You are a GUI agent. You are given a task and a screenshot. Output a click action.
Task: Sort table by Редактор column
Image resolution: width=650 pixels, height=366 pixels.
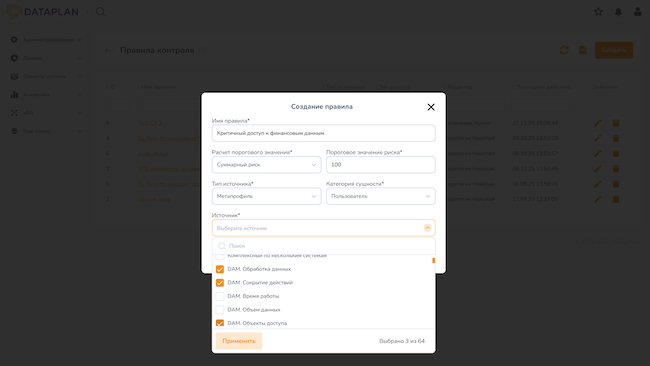pyautogui.click(x=457, y=87)
